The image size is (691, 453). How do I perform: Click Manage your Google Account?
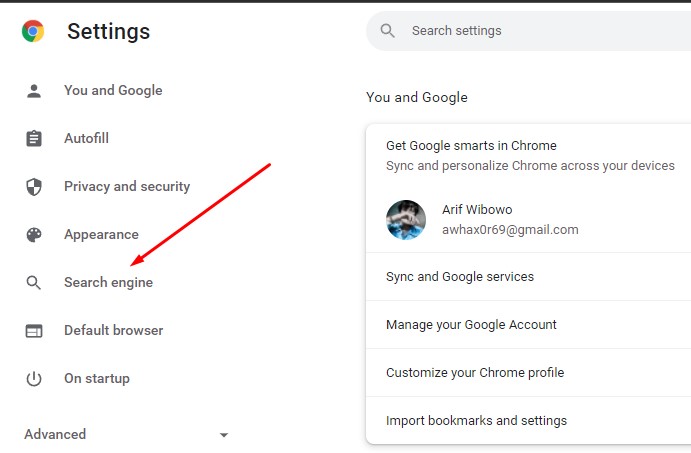[x=471, y=325]
